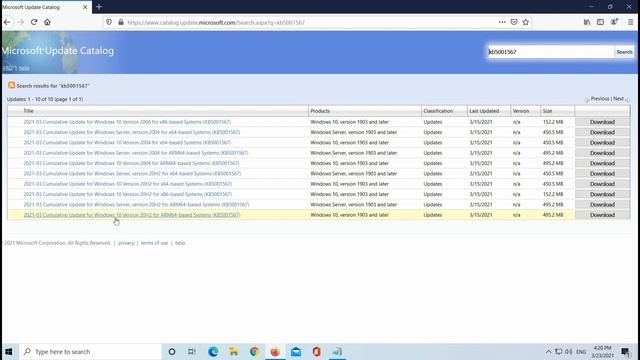Download Windows 10 2004 ARM64-based update
Image resolution: width=640 pixels, height=360 pixels.
(602, 163)
